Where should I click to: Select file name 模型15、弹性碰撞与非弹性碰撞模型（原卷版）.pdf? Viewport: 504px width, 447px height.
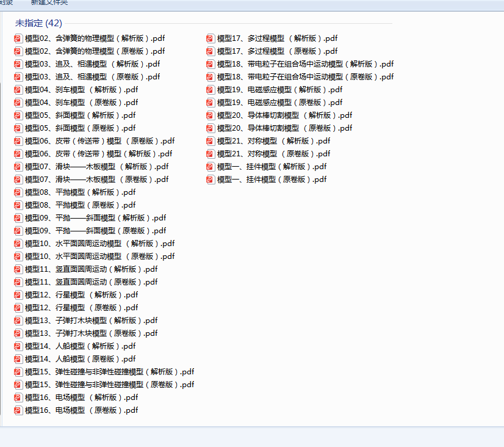pos(110,385)
